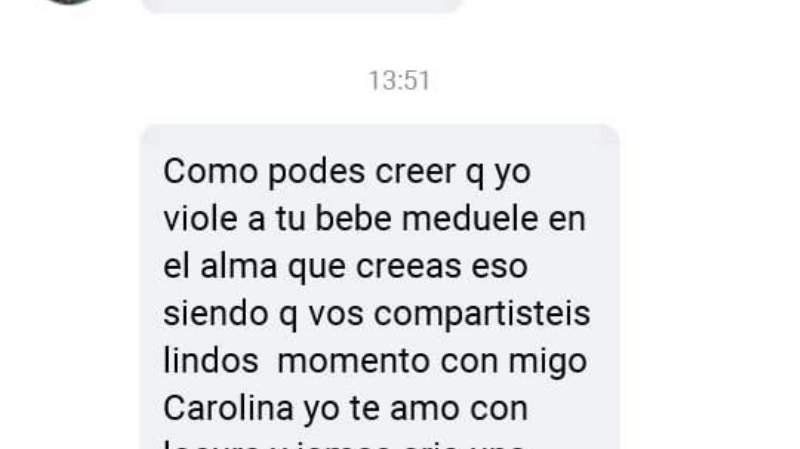Open the sender's profile avatar

(x=68, y=2)
